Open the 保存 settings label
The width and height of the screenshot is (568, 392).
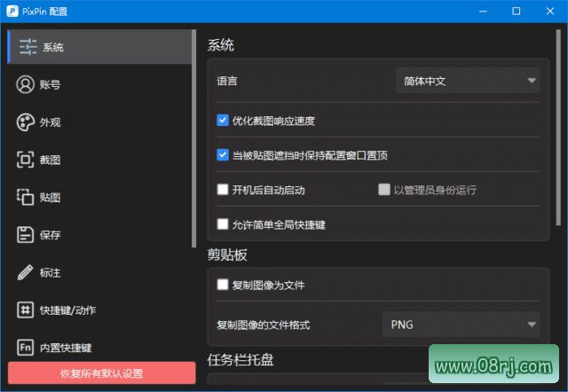pos(50,235)
